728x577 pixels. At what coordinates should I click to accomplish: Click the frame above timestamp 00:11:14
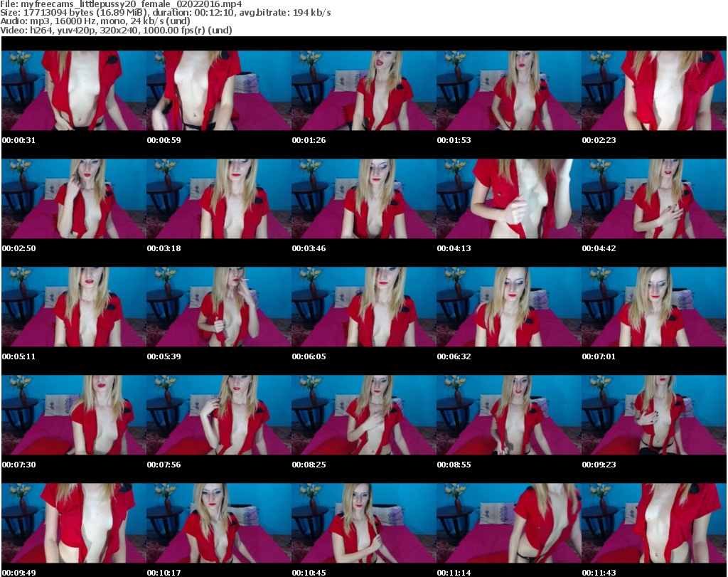click(509, 524)
